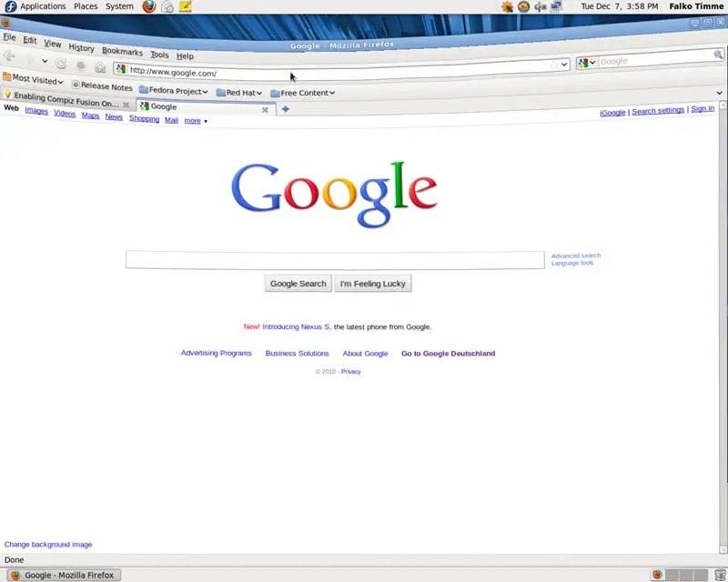Viewport: 728px width, 582px height.
Task: Open the Most Visited bookmarks dropdown
Action: click(33, 79)
